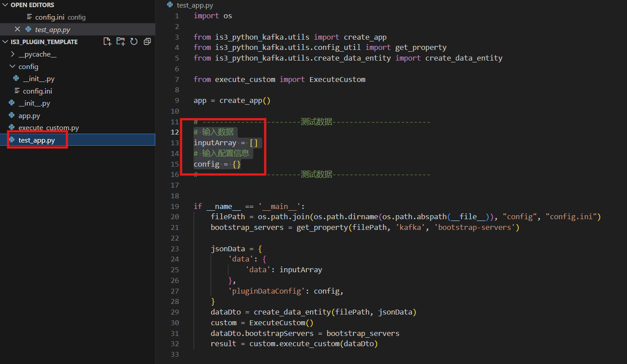Click the '__main__' string on line 19
Viewport: 627px width, 364px height.
pyautogui.click(x=279, y=206)
